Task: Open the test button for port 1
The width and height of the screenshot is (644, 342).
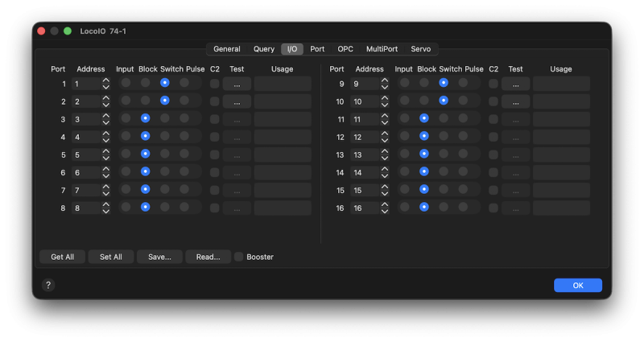Action: pyautogui.click(x=237, y=84)
